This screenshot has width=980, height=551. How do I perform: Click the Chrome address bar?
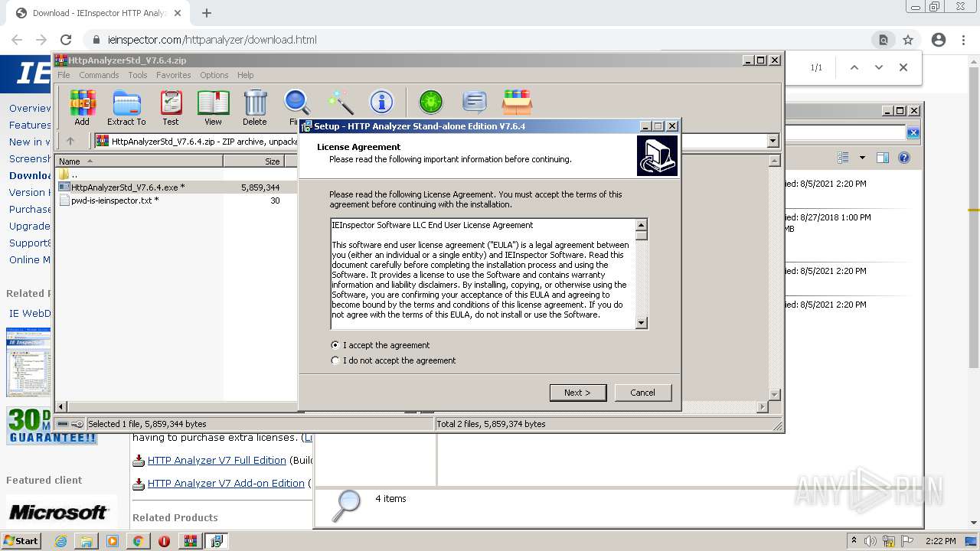pyautogui.click(x=482, y=40)
